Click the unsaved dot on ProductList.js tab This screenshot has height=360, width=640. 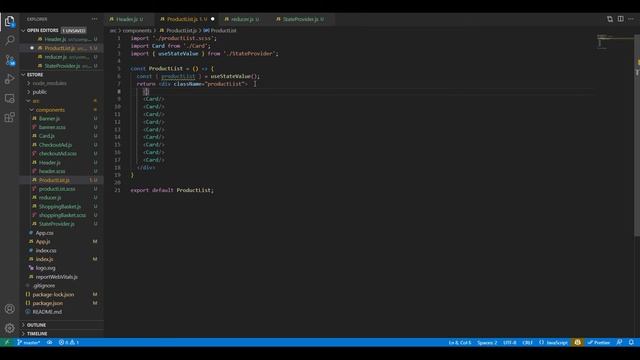click(213, 19)
